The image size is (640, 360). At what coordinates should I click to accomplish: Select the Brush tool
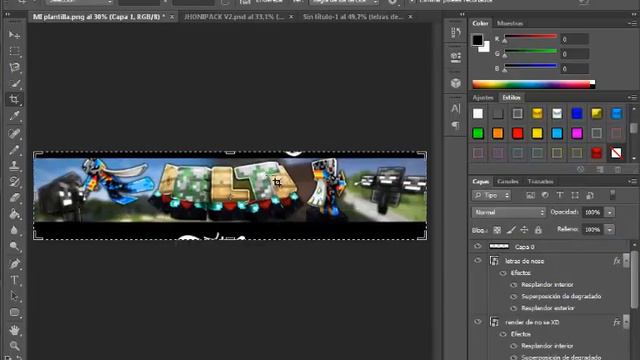(x=14, y=150)
